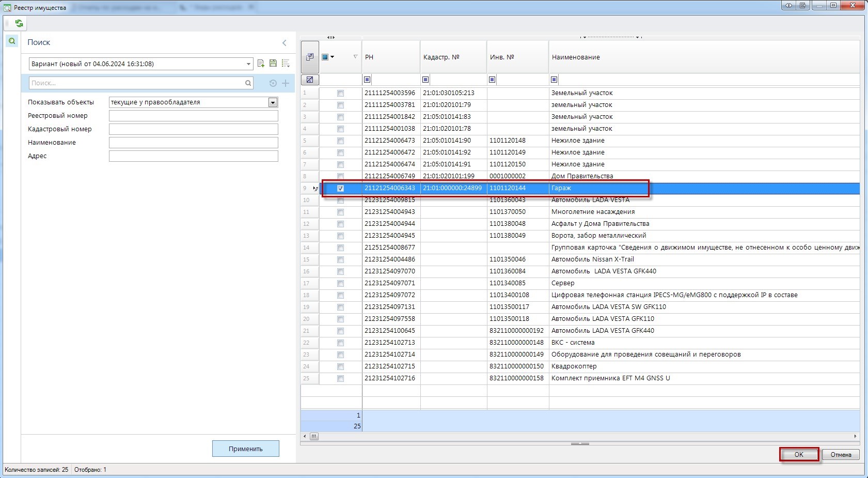Screen dimensions: 868x478
Task: Click the Наименование filter input field
Action: (194, 143)
